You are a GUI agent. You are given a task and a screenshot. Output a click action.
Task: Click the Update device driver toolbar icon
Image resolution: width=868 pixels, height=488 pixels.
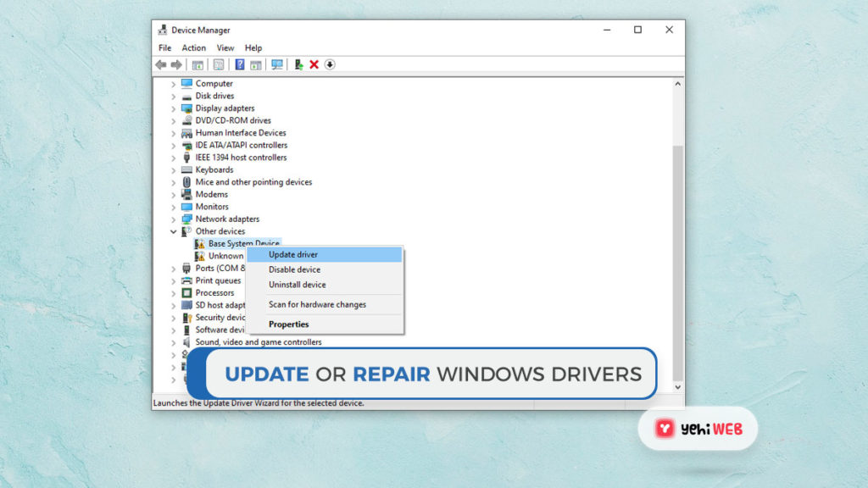click(x=298, y=64)
